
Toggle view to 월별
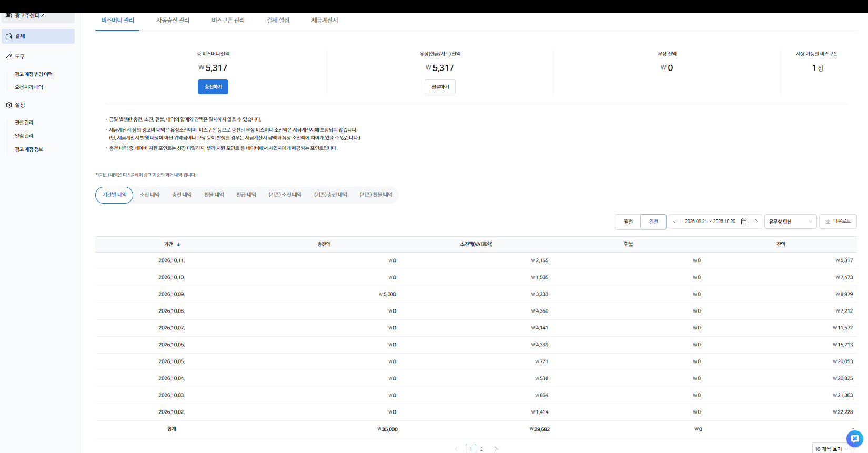[x=628, y=222]
